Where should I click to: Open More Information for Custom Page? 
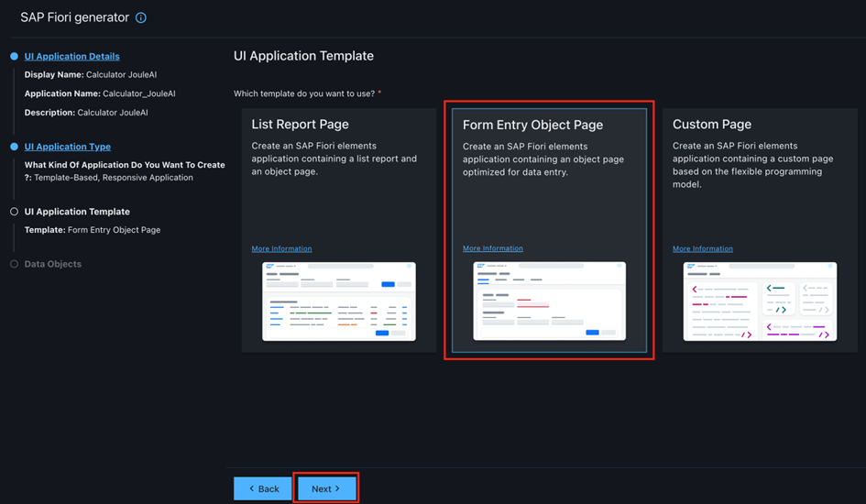703,248
